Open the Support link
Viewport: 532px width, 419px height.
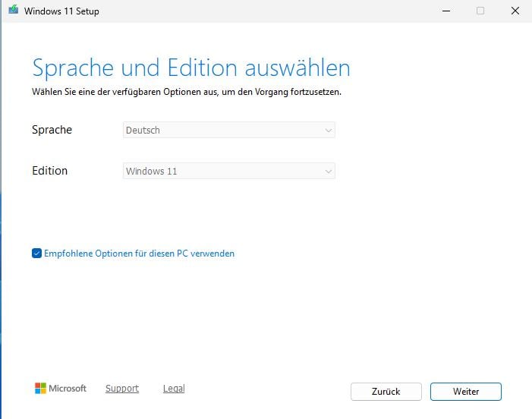(x=122, y=389)
